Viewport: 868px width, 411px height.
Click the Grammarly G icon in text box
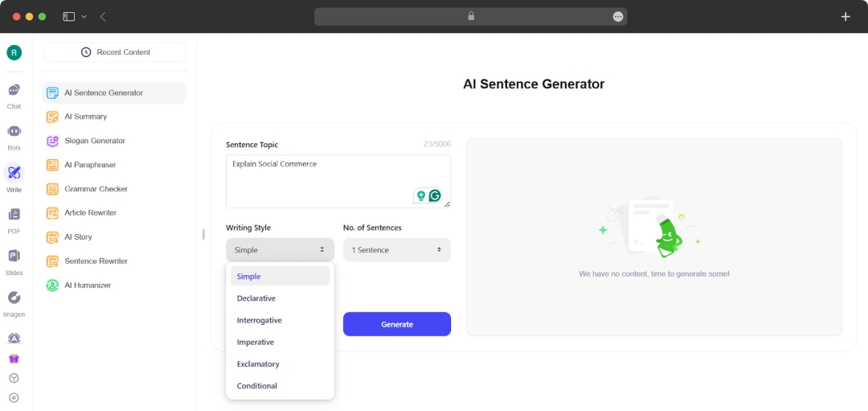[x=435, y=195]
